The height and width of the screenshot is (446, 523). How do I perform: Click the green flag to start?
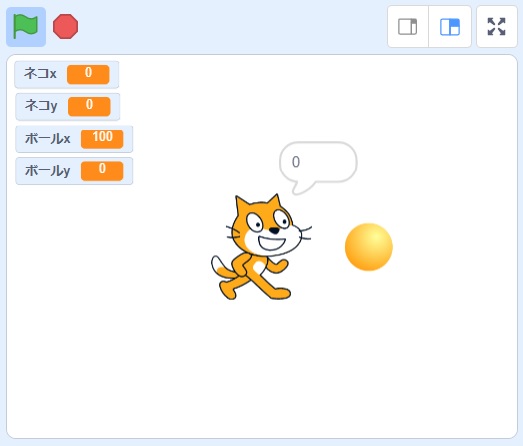[26, 27]
